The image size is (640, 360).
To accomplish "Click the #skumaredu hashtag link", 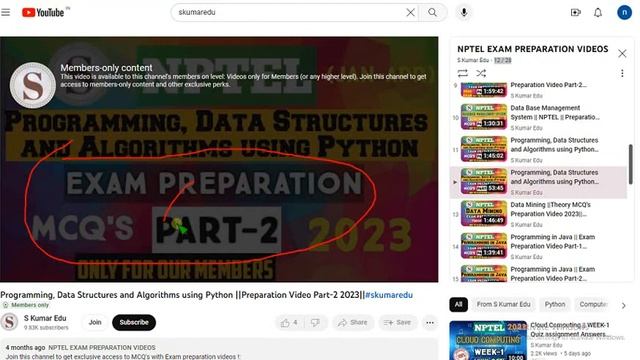I will coord(389,295).
